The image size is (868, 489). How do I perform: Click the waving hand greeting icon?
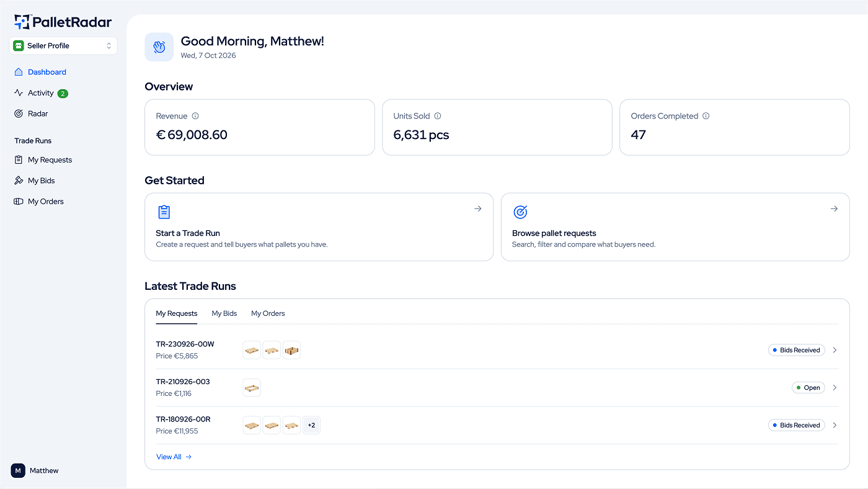pyautogui.click(x=159, y=47)
